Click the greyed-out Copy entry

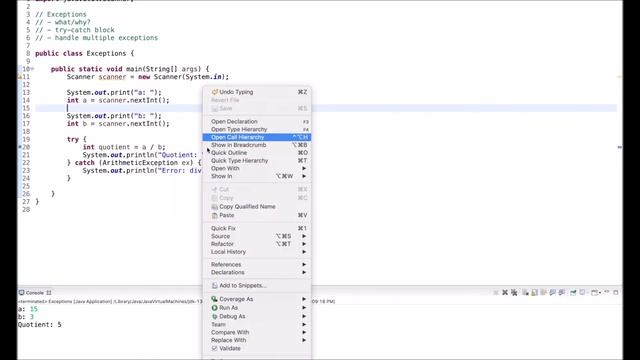[x=257, y=198]
